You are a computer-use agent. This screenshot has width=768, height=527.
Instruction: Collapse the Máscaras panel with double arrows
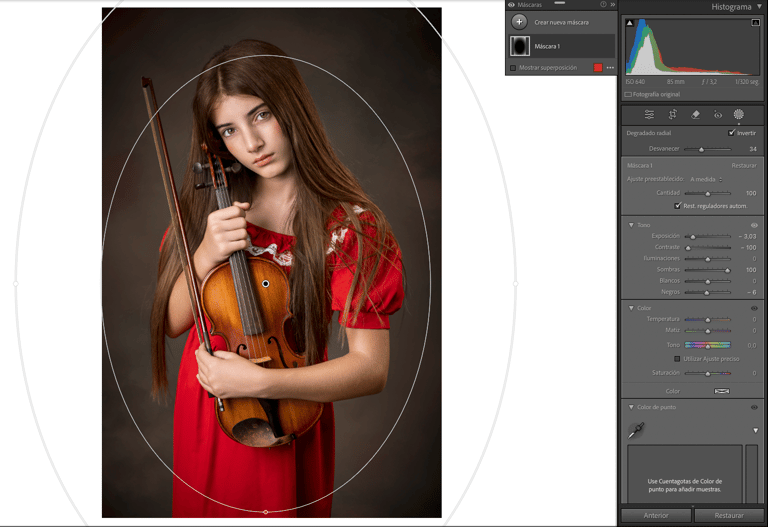(x=612, y=4)
